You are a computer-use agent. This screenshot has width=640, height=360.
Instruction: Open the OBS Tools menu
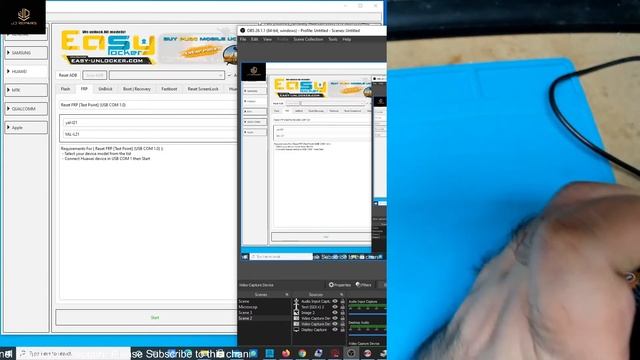click(x=333, y=39)
